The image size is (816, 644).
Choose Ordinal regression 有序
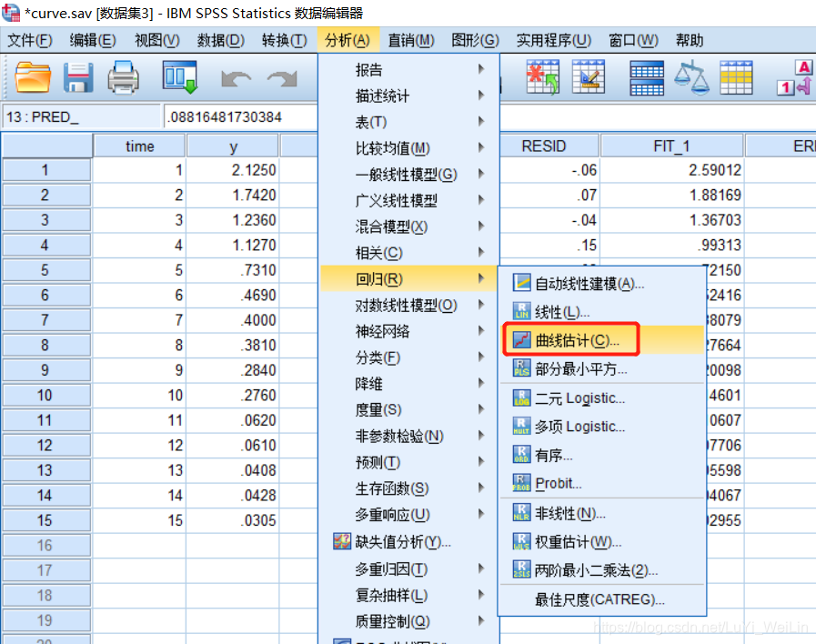(x=602, y=455)
